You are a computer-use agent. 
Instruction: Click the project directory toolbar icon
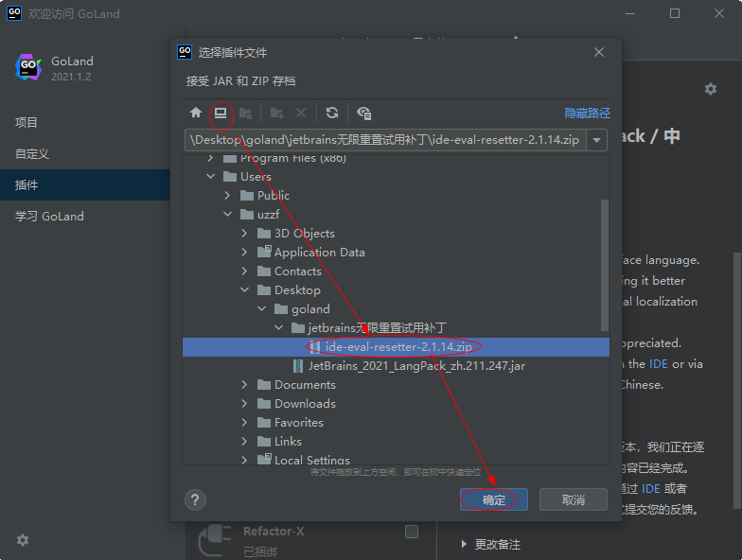245,113
